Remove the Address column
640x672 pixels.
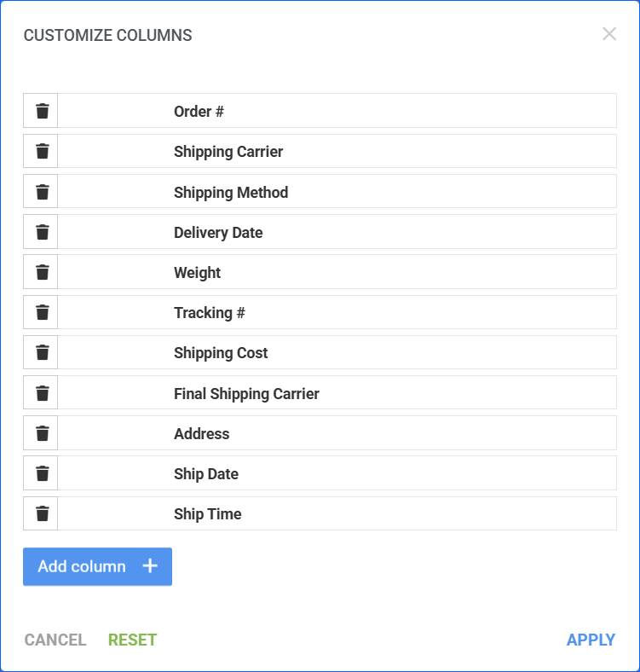click(x=42, y=433)
